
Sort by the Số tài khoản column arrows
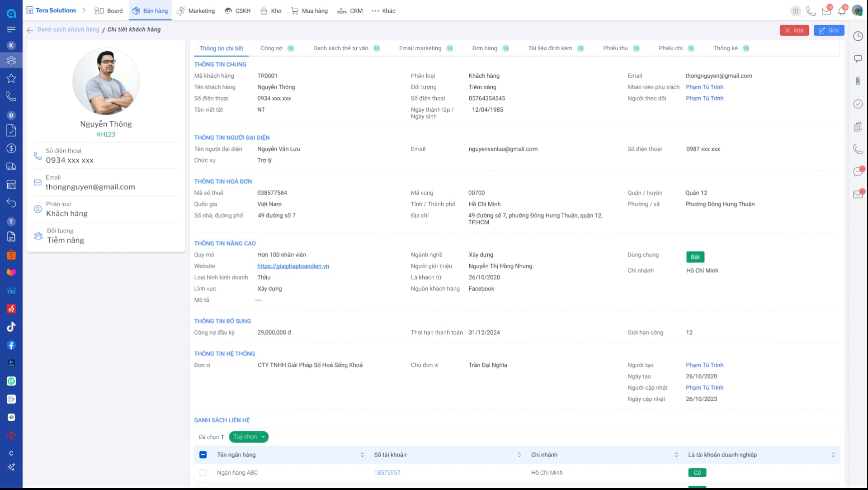[519, 455]
